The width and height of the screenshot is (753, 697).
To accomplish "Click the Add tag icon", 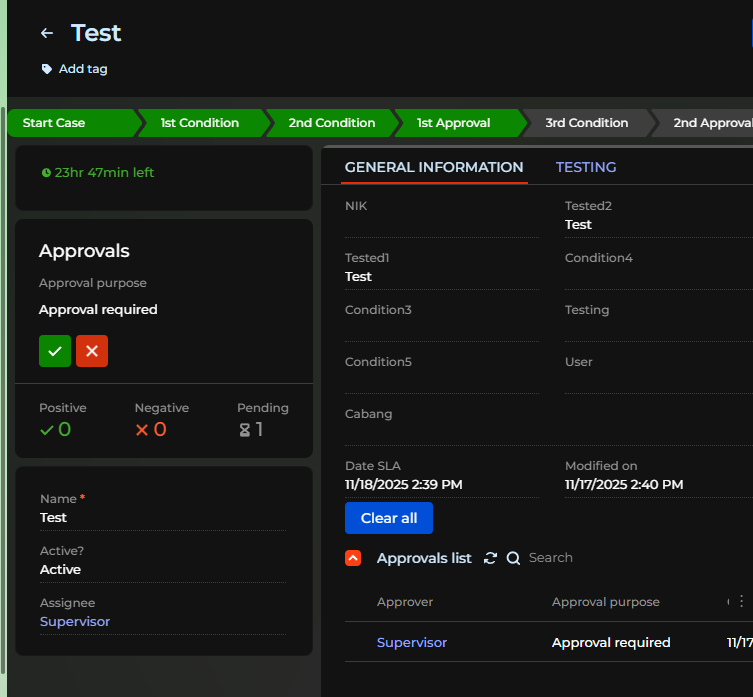I will pyautogui.click(x=46, y=69).
